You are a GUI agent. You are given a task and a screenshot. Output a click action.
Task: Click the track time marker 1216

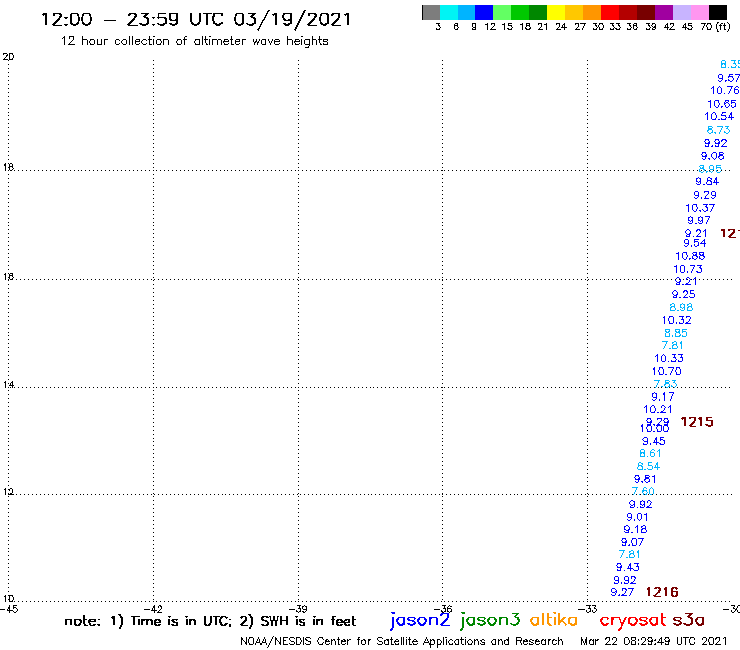pyautogui.click(x=662, y=592)
